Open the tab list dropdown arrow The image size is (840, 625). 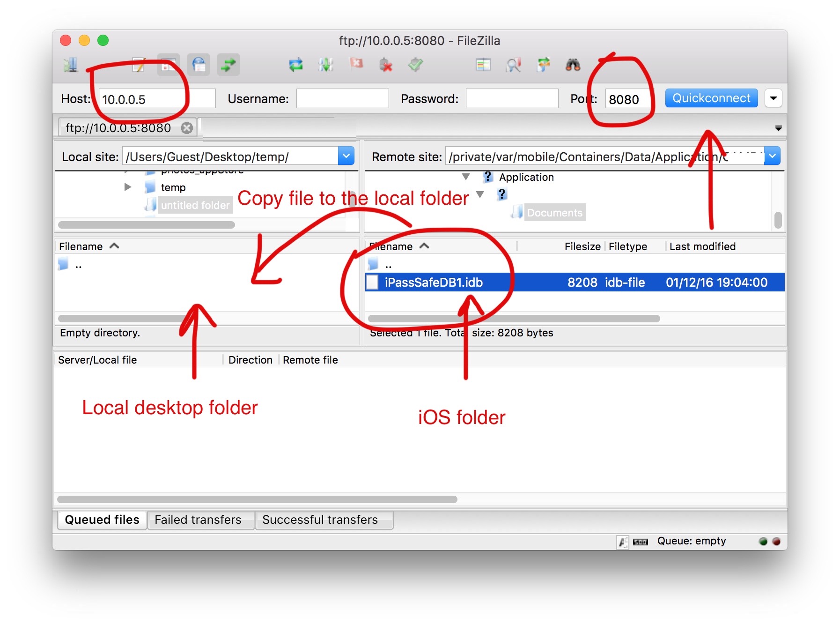click(778, 128)
